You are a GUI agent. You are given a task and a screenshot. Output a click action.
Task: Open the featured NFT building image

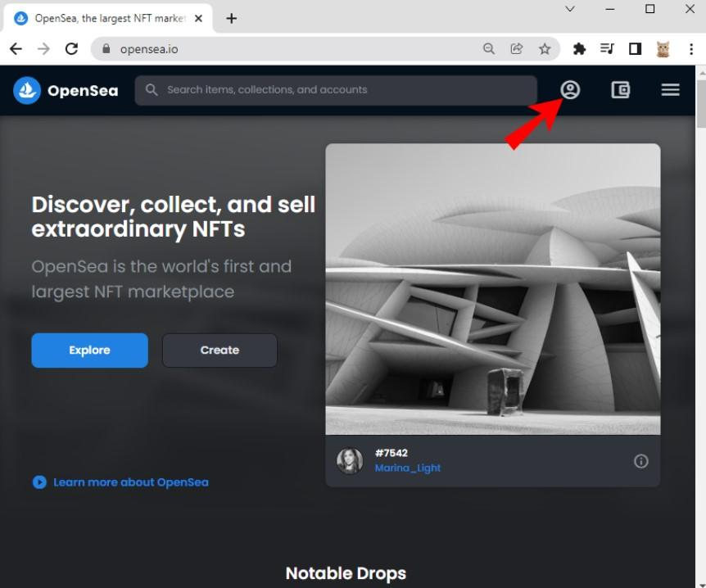tap(493, 289)
